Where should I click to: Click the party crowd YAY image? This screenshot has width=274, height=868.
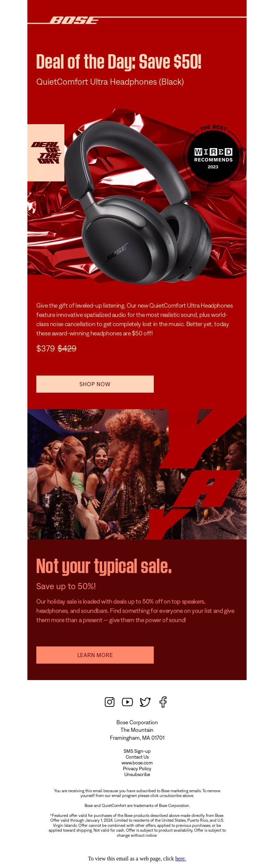(137, 474)
